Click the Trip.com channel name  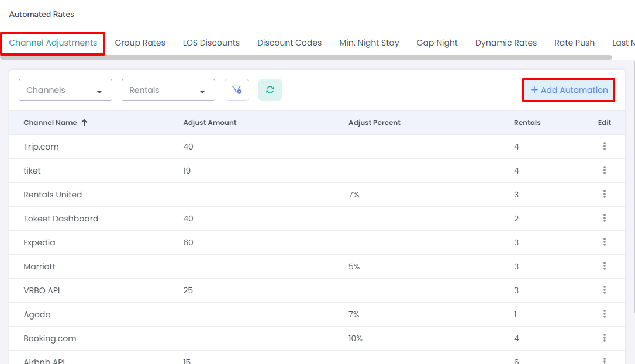(x=41, y=147)
